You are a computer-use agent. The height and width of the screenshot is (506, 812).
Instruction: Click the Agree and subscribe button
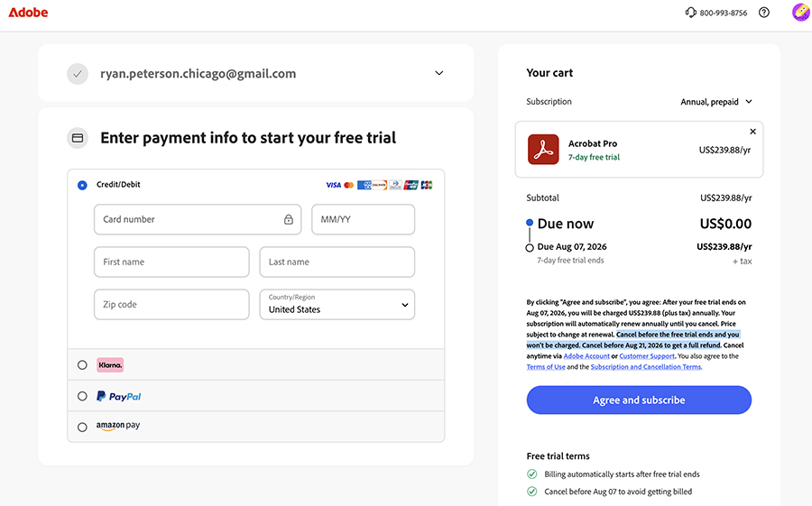click(639, 400)
